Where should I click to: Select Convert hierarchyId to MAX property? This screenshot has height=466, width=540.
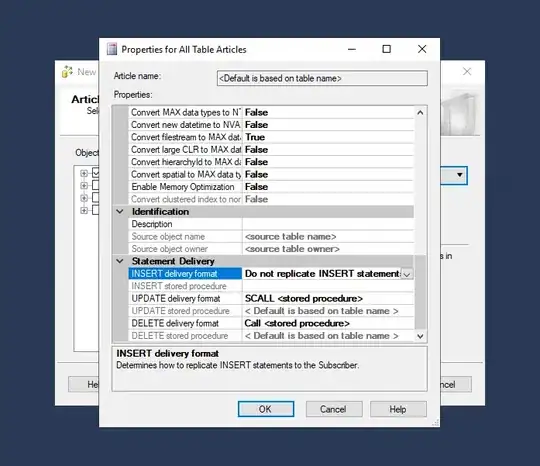[x=185, y=162]
